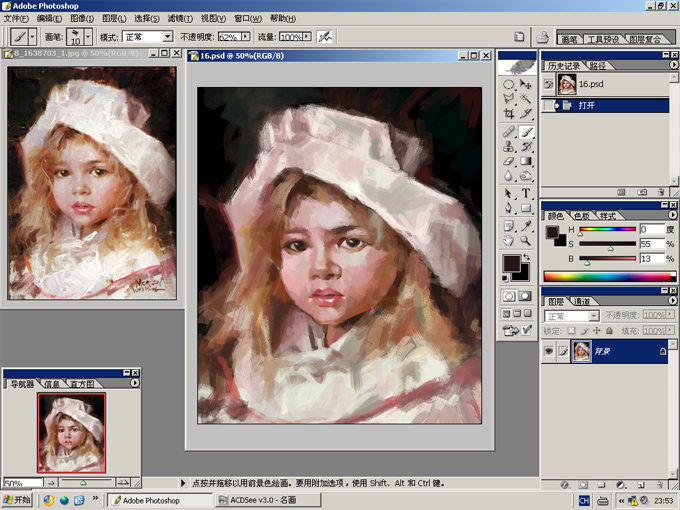Switch to the 通道 channels tab
Image resolution: width=680 pixels, height=510 pixels.
click(x=582, y=301)
